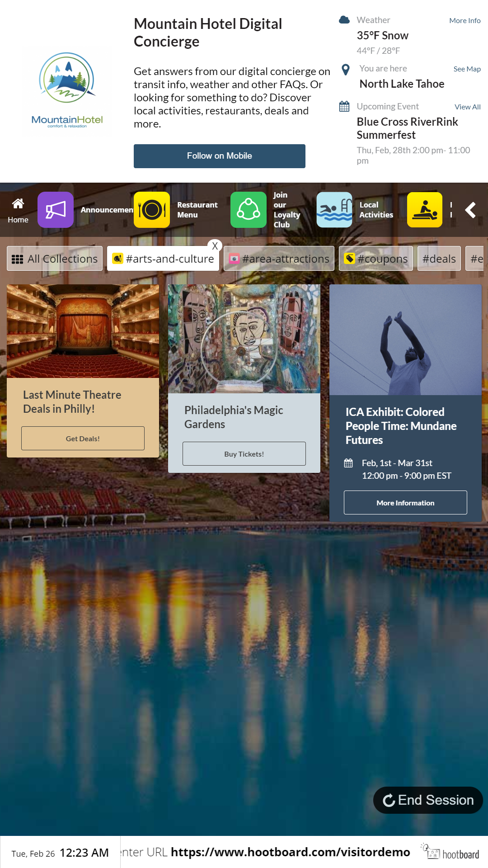Tap the yellow massage spa icon

click(x=425, y=210)
